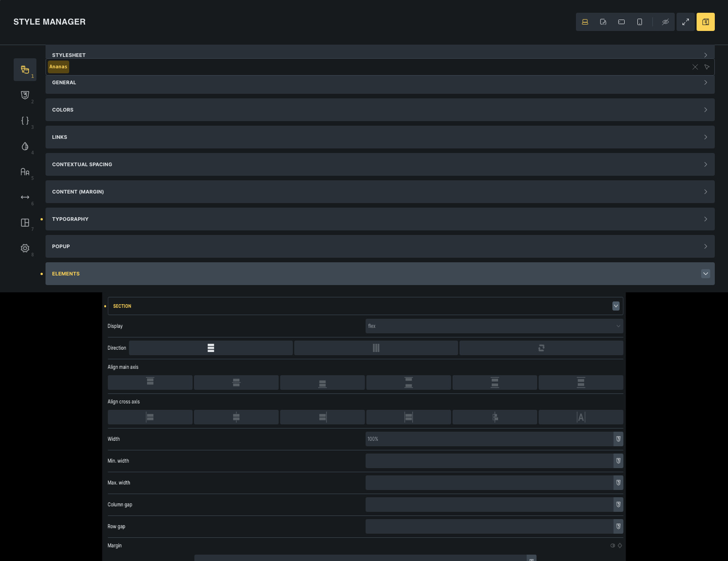Select space-between main axis alignment
728x561 pixels.
click(408, 382)
